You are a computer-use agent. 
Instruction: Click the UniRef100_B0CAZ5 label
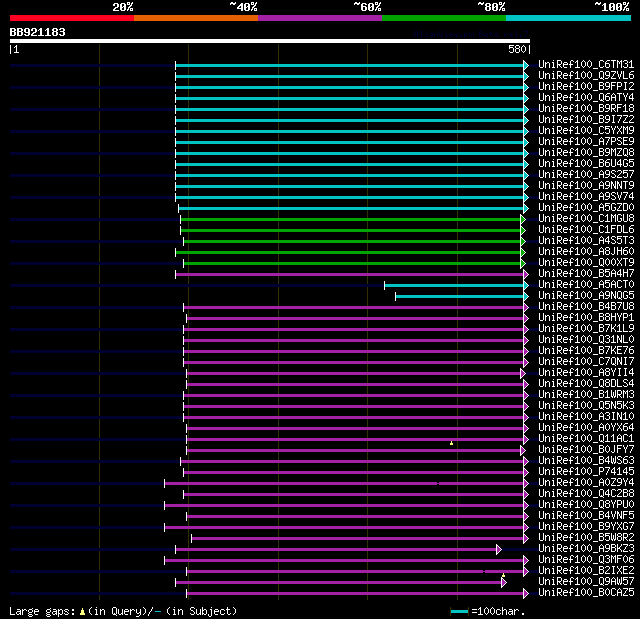click(586, 593)
